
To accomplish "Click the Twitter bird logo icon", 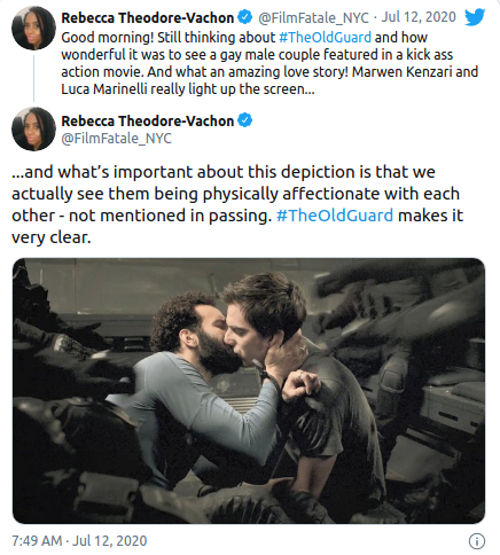I will pos(475,17).
